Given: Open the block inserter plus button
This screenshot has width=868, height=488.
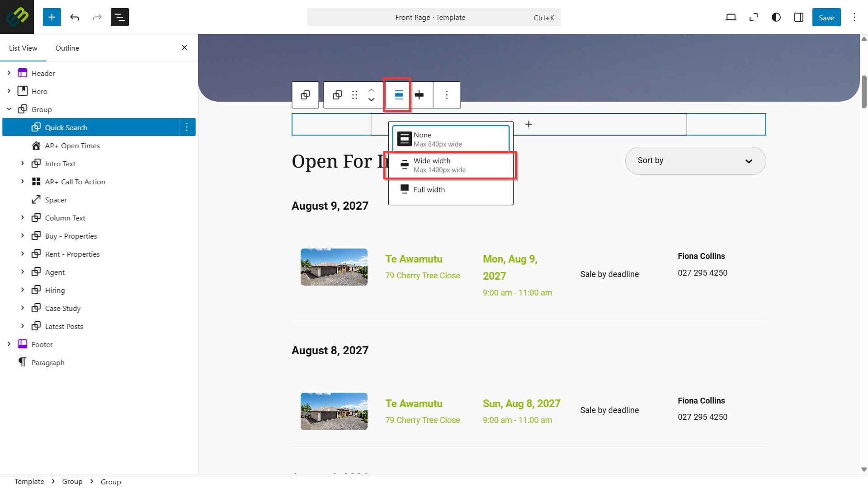Looking at the screenshot, I should (x=52, y=17).
